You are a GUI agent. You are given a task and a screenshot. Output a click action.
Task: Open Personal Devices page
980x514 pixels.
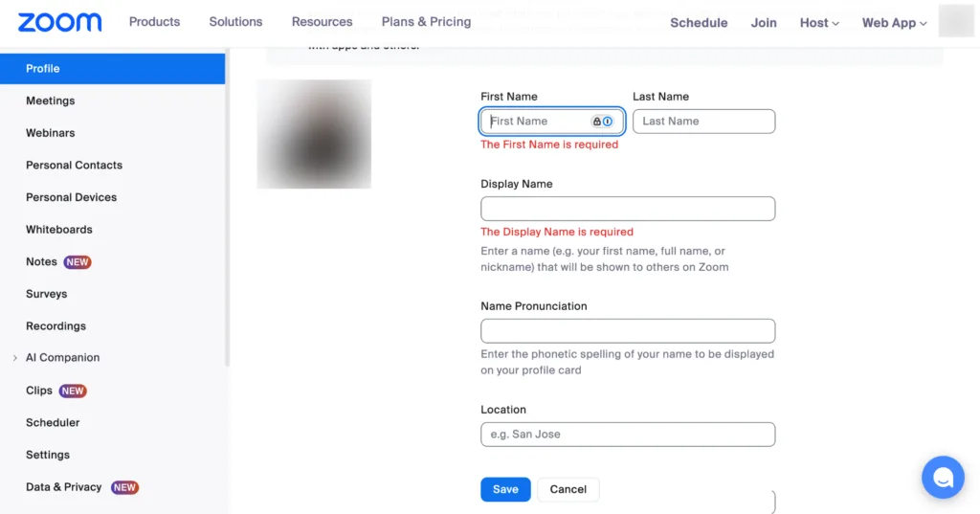tap(71, 197)
